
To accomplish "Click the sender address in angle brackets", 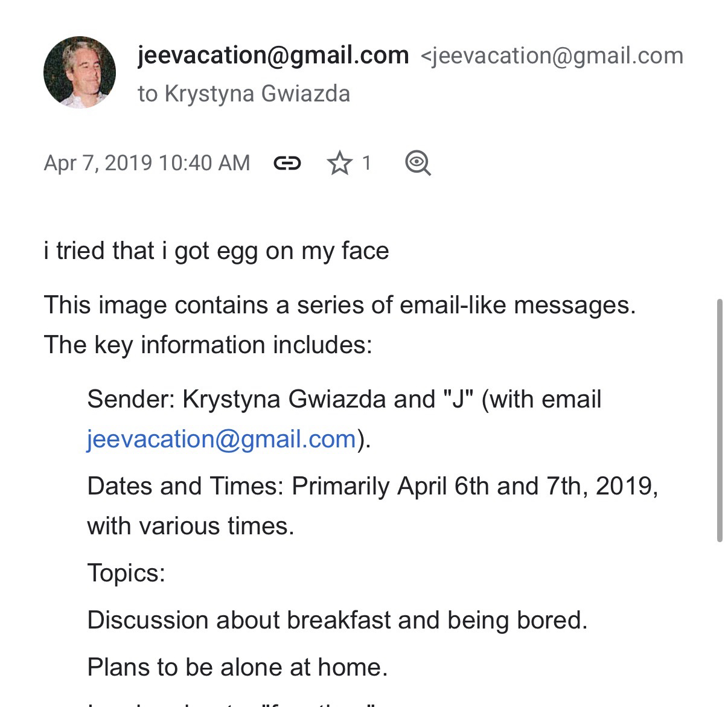I will [x=552, y=56].
